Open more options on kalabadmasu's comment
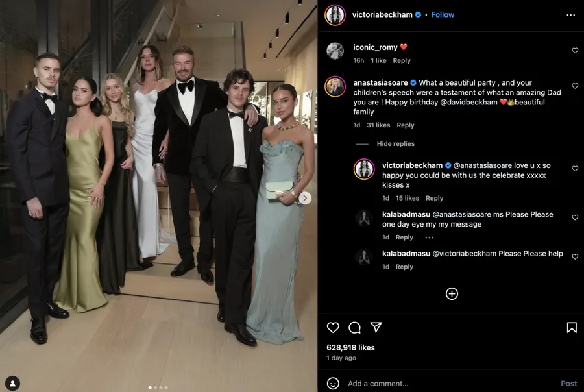584x392 pixels. [x=429, y=238]
